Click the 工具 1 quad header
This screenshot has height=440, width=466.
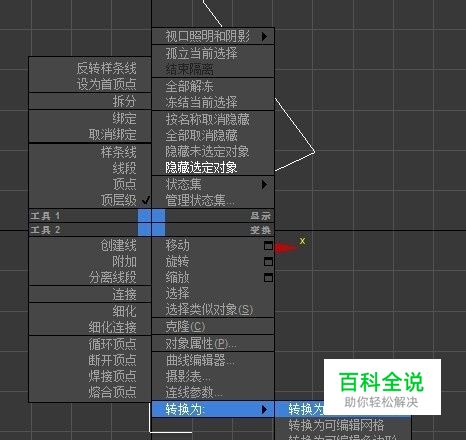pyautogui.click(x=45, y=216)
